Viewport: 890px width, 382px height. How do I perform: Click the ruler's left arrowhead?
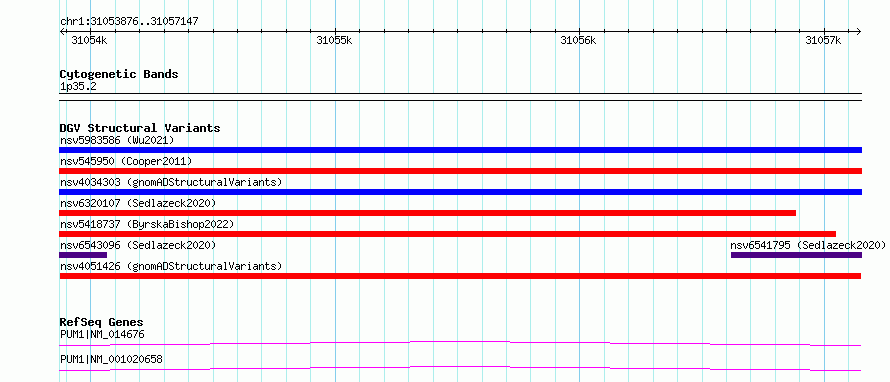click(62, 32)
